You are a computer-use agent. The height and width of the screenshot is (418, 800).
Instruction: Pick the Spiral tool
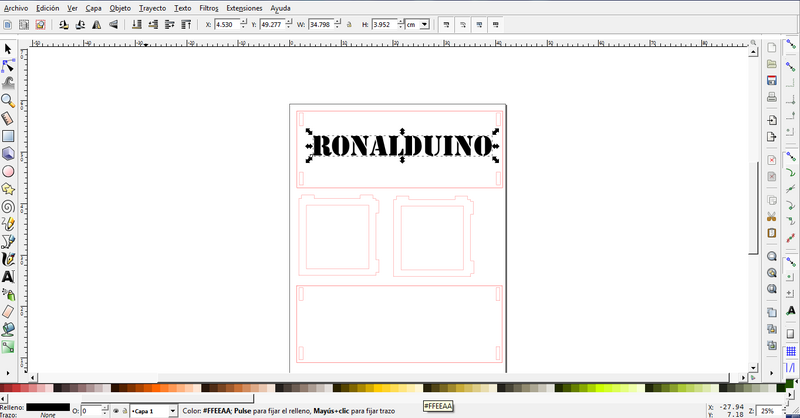tap(8, 206)
